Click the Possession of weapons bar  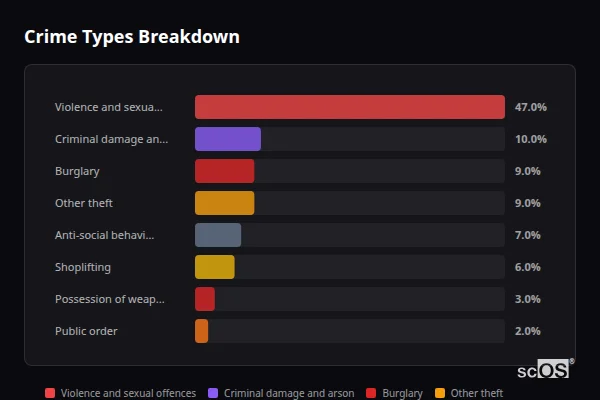click(x=204, y=299)
